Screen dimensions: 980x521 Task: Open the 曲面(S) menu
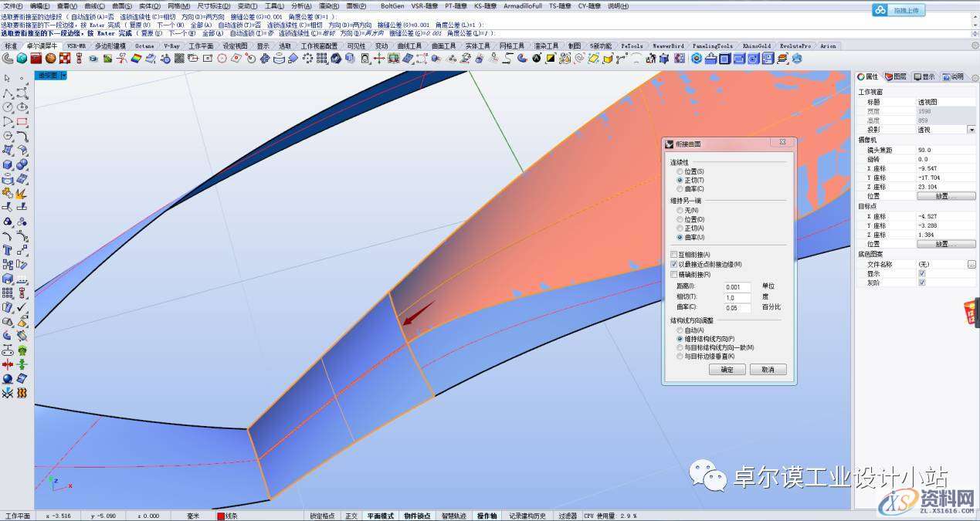122,5
